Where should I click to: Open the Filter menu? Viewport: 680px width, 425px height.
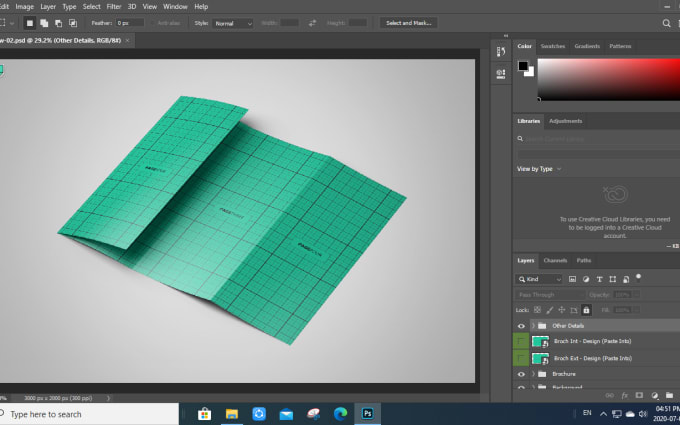(114, 7)
